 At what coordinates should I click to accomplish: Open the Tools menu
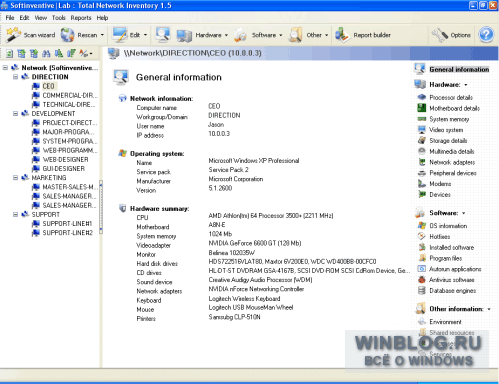(59, 18)
